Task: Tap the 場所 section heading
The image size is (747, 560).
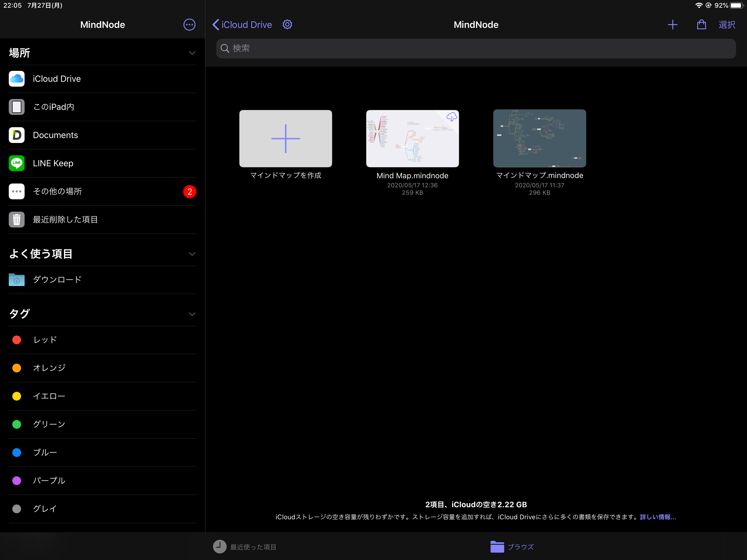Action: [x=20, y=53]
